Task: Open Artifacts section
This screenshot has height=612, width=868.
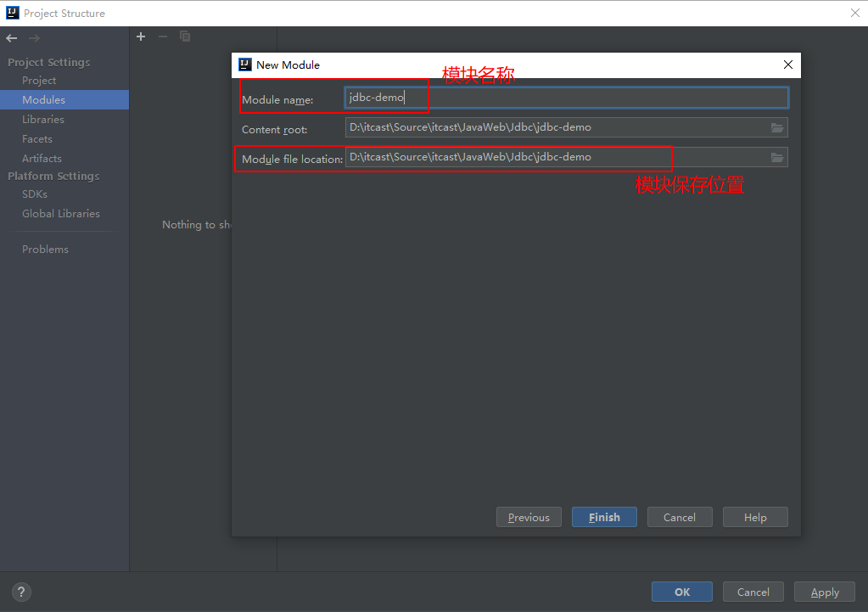Action: click(42, 159)
